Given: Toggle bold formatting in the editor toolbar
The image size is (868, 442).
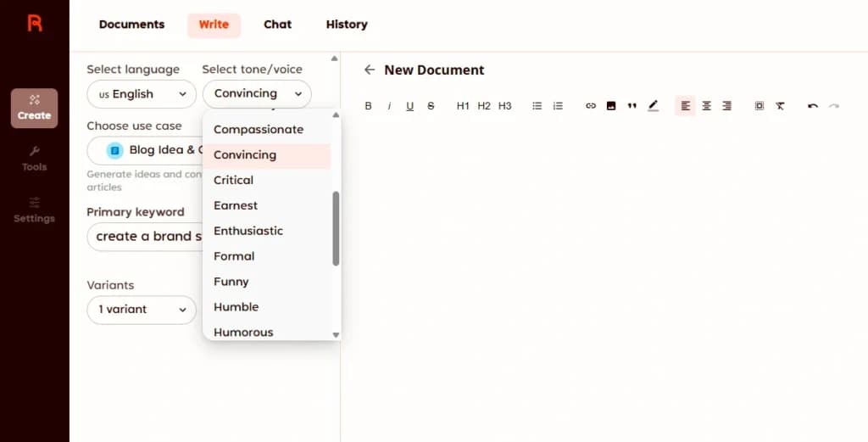Looking at the screenshot, I should pyautogui.click(x=368, y=106).
